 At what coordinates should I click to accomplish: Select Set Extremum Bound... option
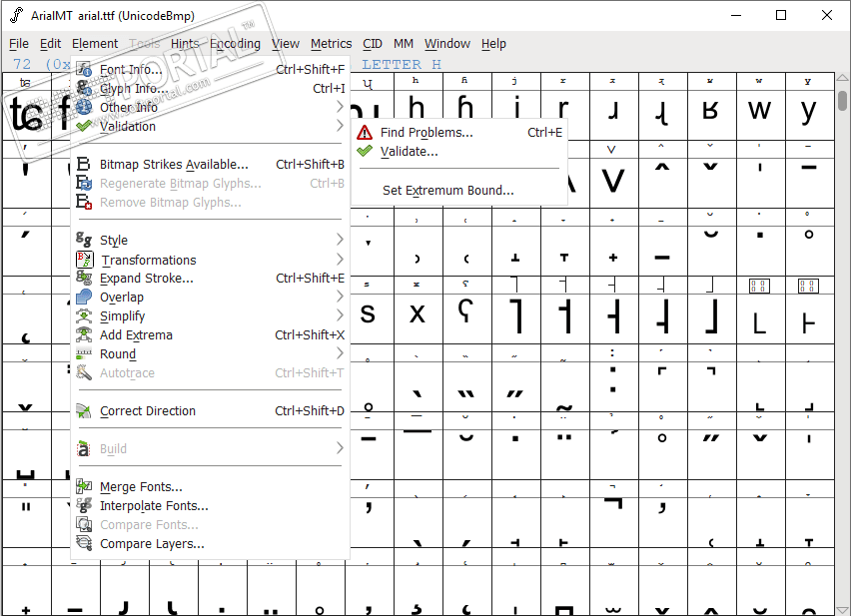point(459,191)
